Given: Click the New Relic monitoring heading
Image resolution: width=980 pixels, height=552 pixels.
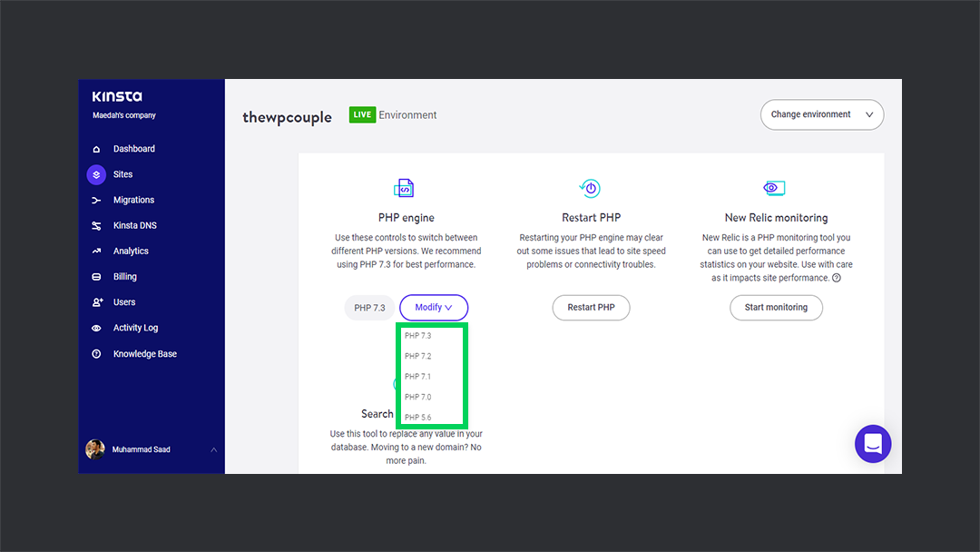Looking at the screenshot, I should (x=776, y=218).
